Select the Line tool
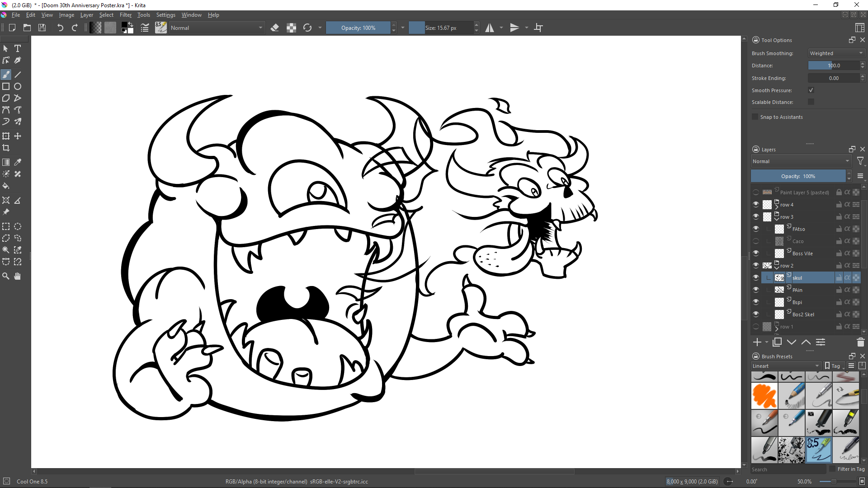Viewport: 868px width, 488px height. 18,75
